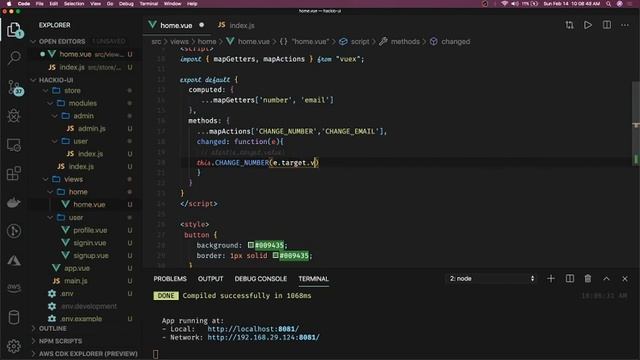Image resolution: width=640 pixels, height=360 pixels.
Task: Collapse the store folder
Action: (72, 91)
